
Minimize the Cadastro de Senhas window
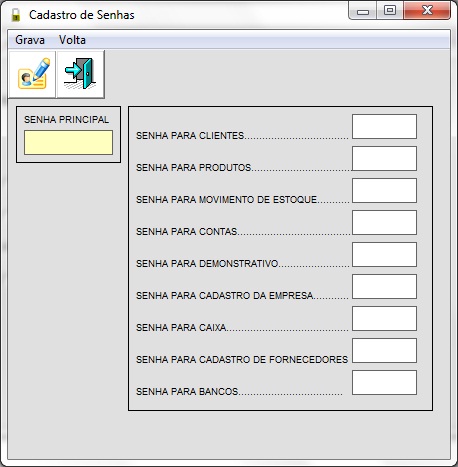tap(363, 11)
